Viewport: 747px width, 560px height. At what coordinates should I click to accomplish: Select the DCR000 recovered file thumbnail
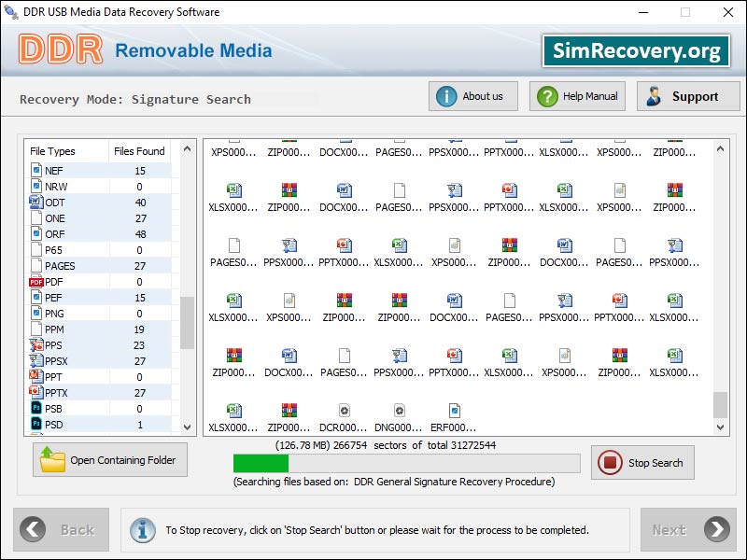(343, 409)
